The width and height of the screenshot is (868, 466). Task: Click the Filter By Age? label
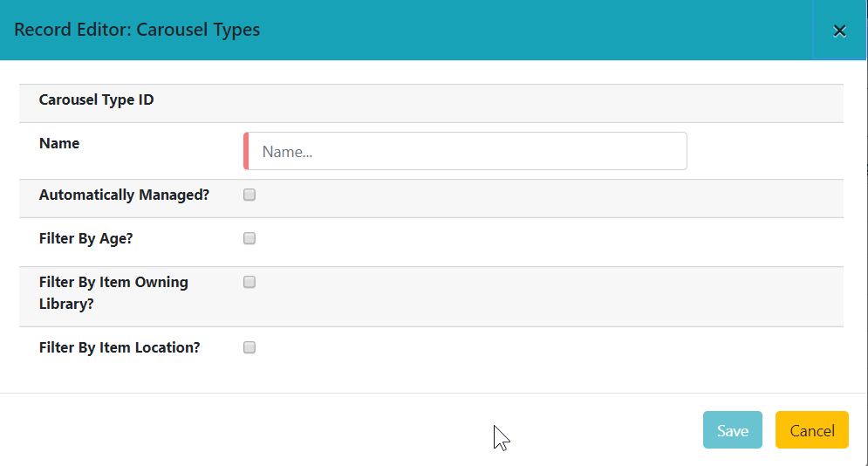click(85, 238)
